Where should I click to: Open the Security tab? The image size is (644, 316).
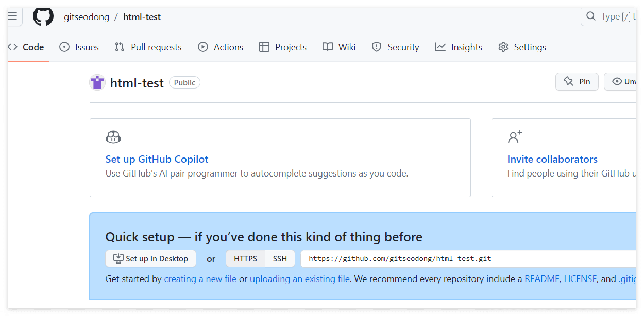click(x=395, y=47)
